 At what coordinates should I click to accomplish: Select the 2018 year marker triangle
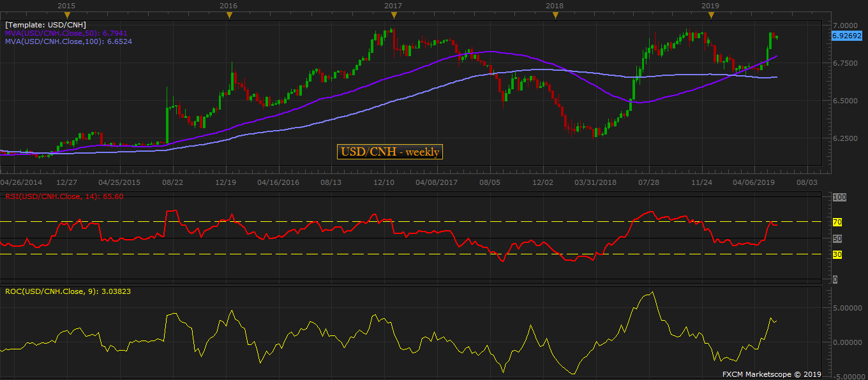(x=554, y=15)
